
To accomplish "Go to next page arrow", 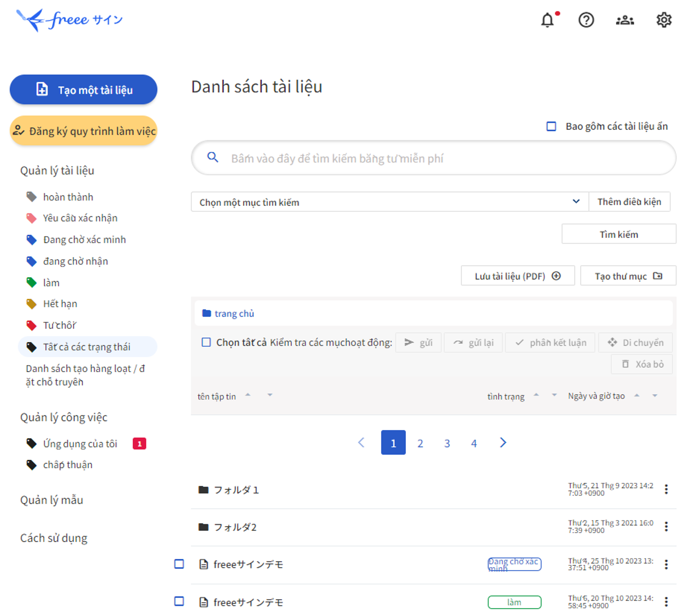I will click(503, 442).
